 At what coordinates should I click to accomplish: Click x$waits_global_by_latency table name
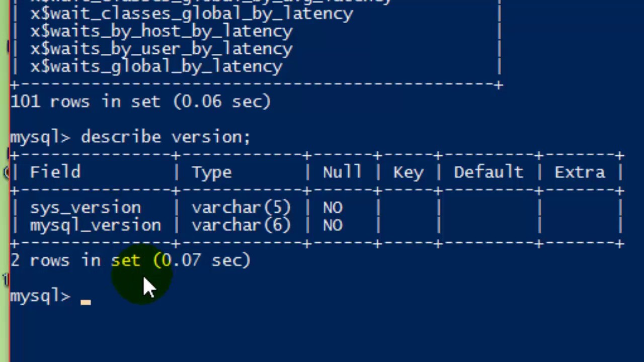coord(156,67)
